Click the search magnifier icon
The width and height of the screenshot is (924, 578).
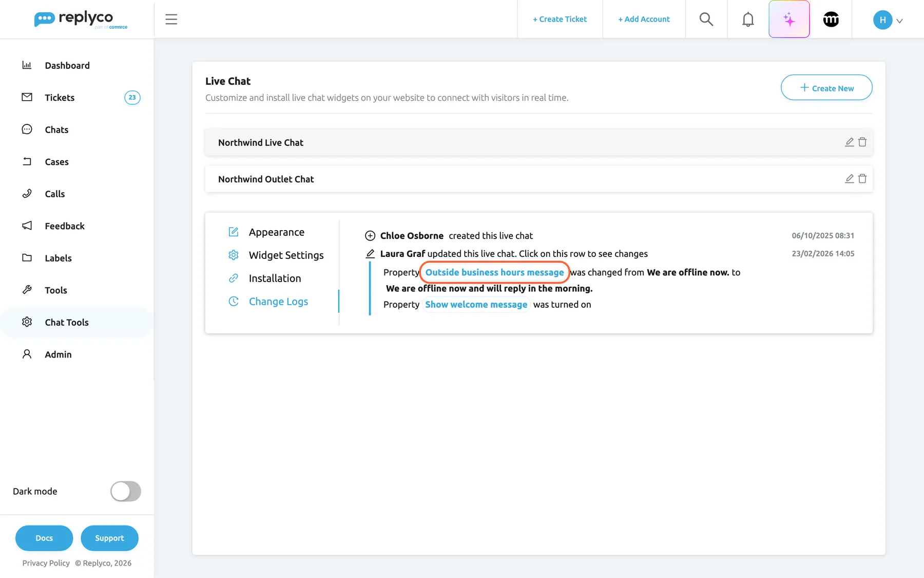pyautogui.click(x=706, y=20)
